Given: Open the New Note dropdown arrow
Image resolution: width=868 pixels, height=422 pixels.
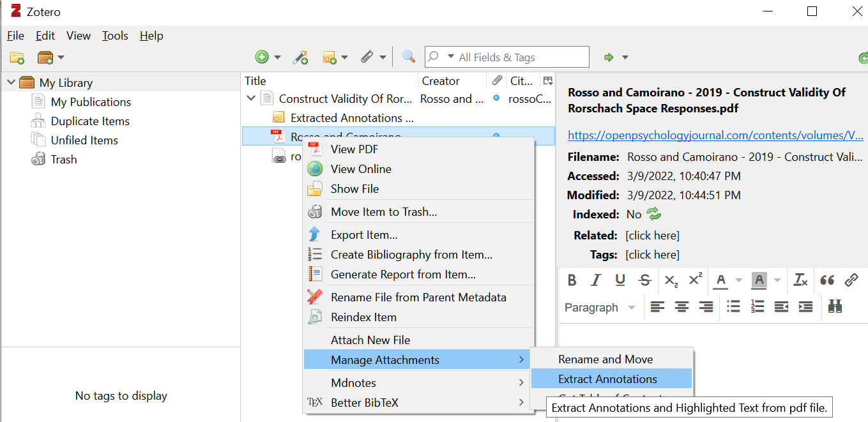Looking at the screenshot, I should point(345,57).
